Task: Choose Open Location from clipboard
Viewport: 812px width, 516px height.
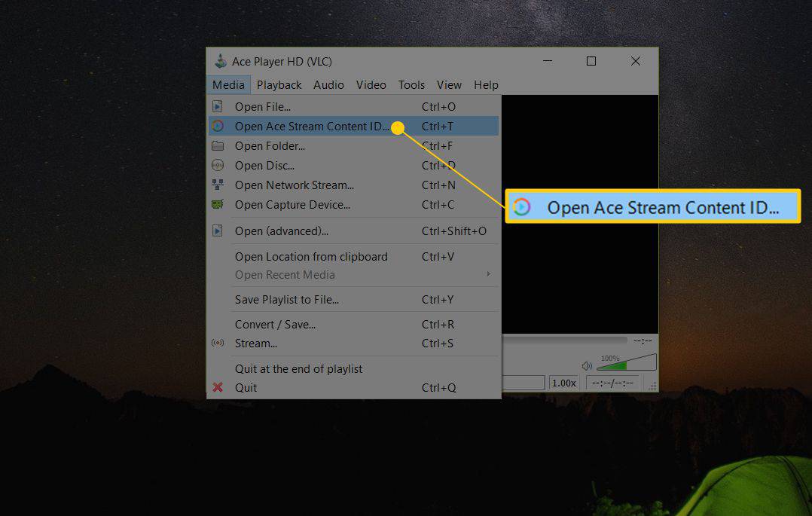Action: coord(311,256)
